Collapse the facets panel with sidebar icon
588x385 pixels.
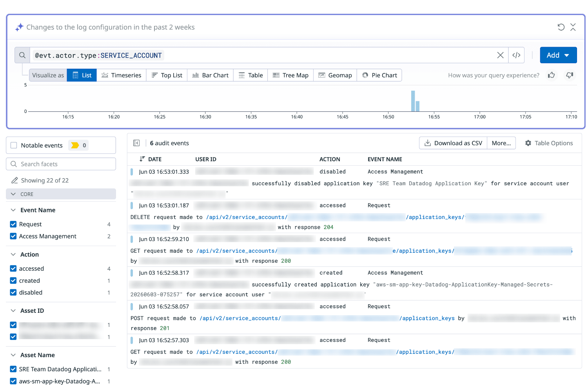pyautogui.click(x=136, y=143)
